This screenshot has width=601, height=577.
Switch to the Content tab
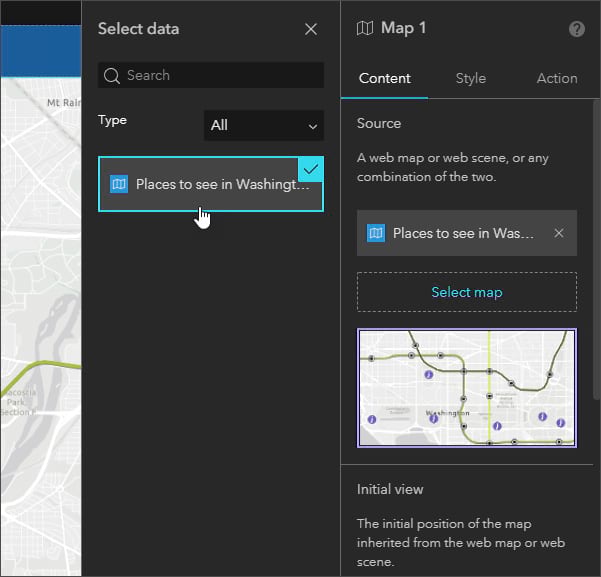click(x=384, y=78)
